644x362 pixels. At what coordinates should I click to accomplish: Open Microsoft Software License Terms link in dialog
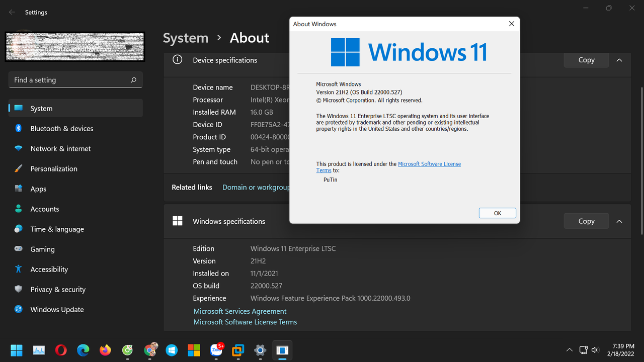429,164
